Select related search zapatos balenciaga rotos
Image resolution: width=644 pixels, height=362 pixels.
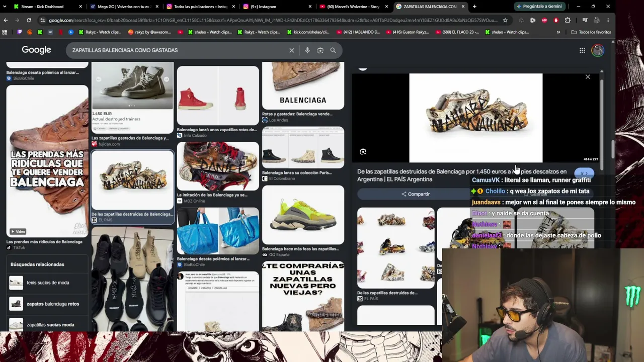48,304
